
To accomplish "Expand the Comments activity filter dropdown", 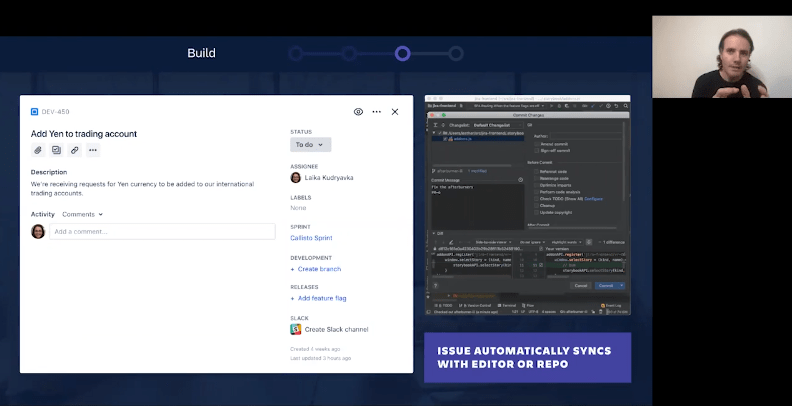I will click(83, 214).
